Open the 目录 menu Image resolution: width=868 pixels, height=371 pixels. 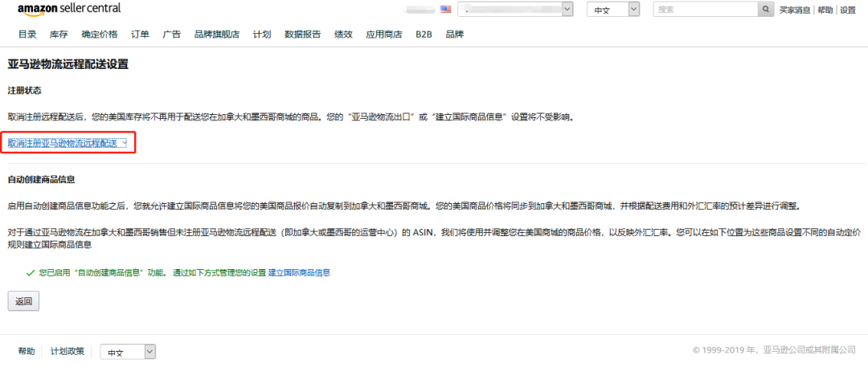coord(27,35)
